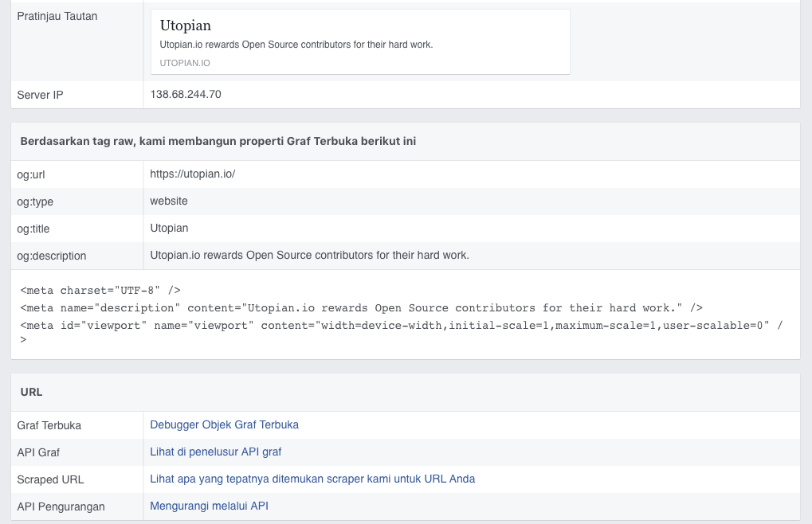812x524 pixels.
Task: Open the Debugger Objek Graf Terbuka link
Action: (224, 425)
